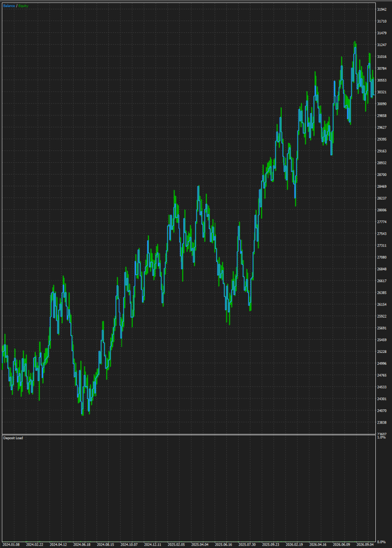
Task: Click the 29163 axis value
Action: click(382, 151)
